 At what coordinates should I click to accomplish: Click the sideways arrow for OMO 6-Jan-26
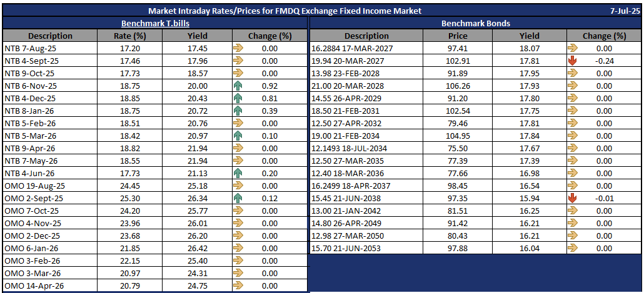(238, 248)
